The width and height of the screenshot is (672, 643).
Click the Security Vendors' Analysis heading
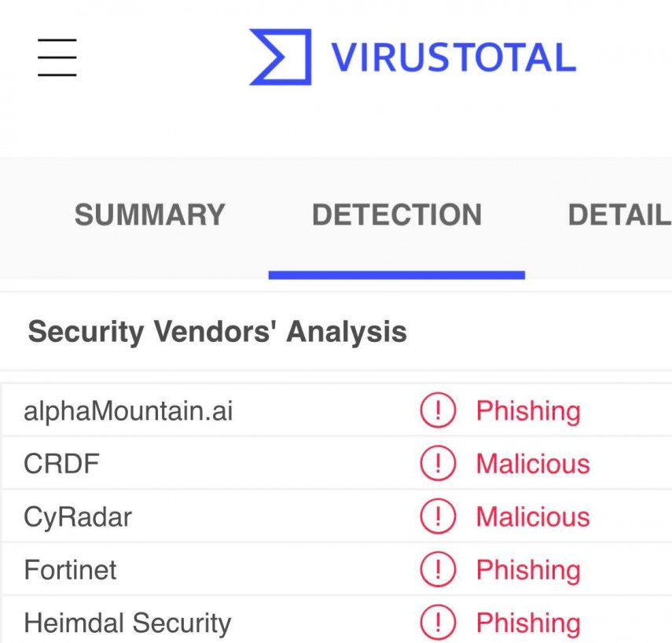(x=217, y=332)
